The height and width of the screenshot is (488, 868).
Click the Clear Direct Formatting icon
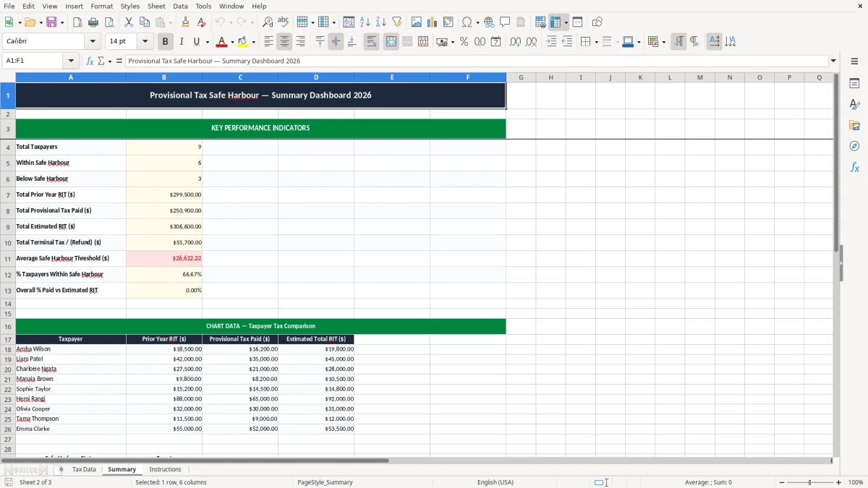pyautogui.click(x=202, y=22)
